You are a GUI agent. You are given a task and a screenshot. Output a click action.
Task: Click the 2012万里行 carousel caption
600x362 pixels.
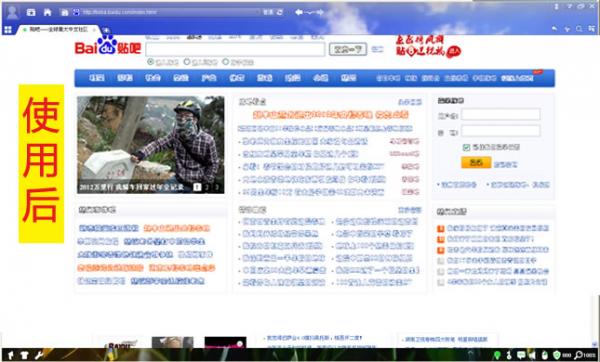click(x=132, y=188)
